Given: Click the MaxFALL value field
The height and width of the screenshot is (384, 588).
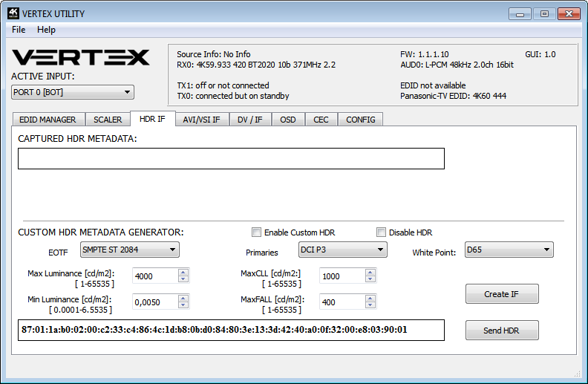Looking at the screenshot, I should (x=342, y=302).
